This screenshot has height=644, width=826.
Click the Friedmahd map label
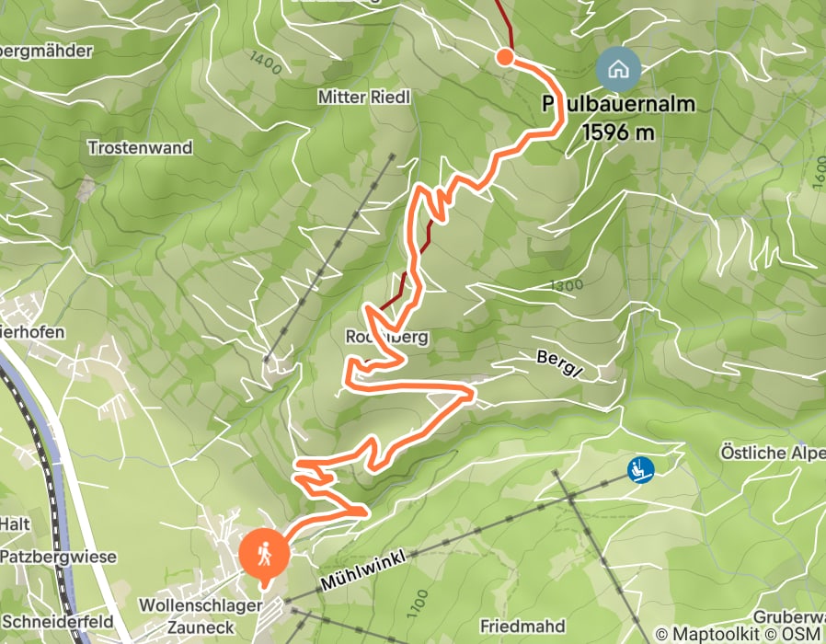point(522,627)
